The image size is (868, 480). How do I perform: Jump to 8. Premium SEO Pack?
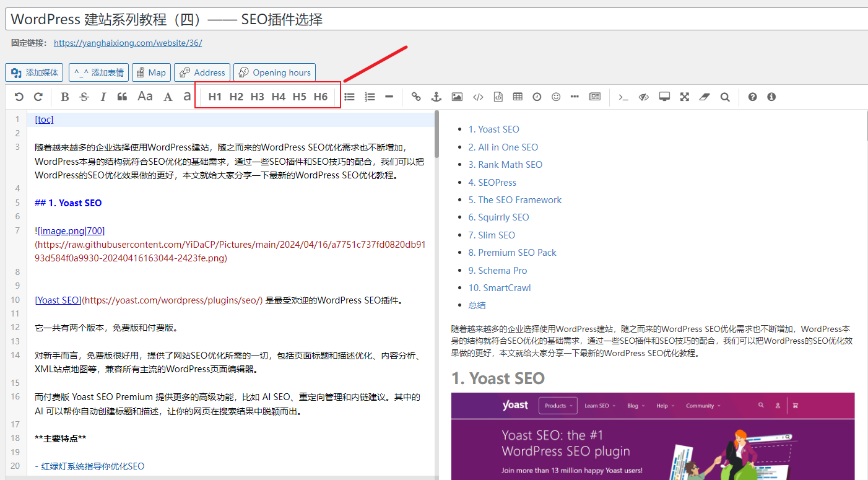click(x=512, y=252)
